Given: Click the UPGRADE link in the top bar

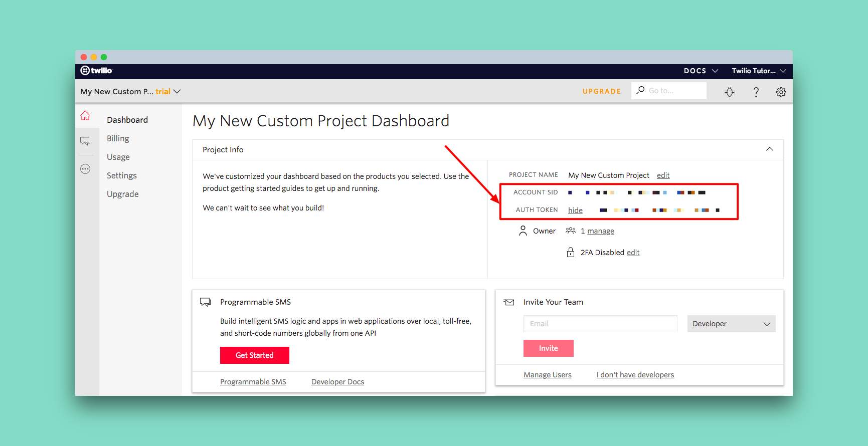Looking at the screenshot, I should tap(602, 91).
